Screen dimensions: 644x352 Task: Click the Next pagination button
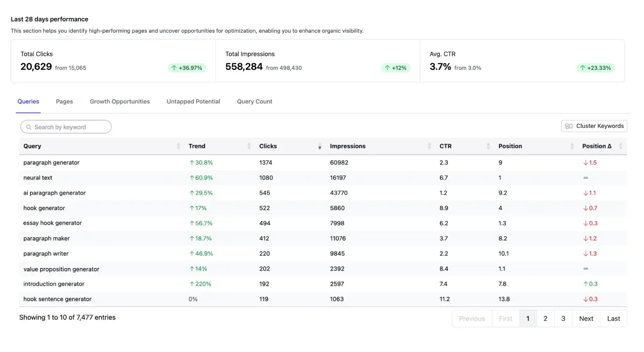tap(586, 318)
